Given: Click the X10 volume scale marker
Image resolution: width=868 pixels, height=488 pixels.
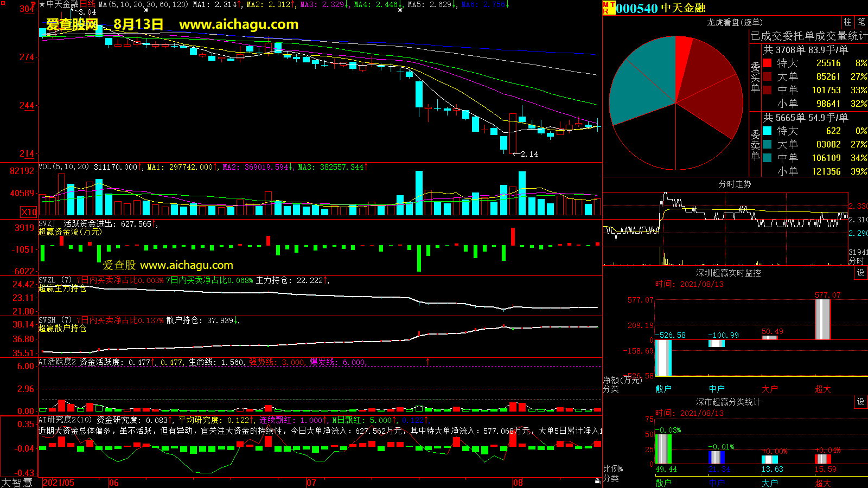Looking at the screenshot, I should pyautogui.click(x=29, y=212).
